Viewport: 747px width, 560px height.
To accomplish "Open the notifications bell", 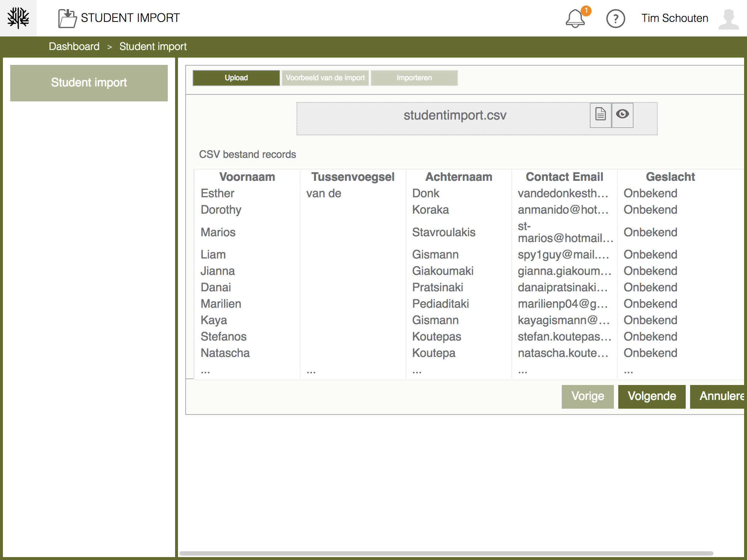I will [x=575, y=19].
